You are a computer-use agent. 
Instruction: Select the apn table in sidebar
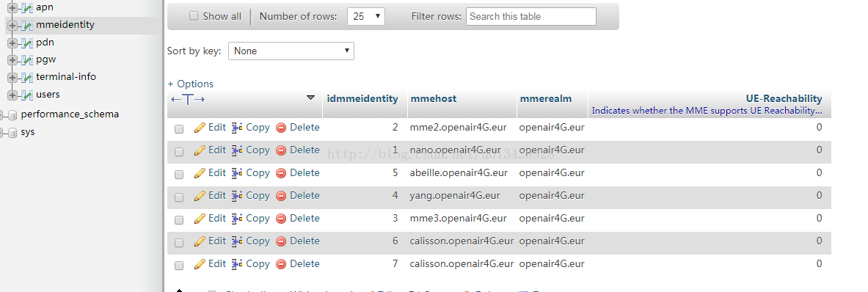[x=44, y=8]
